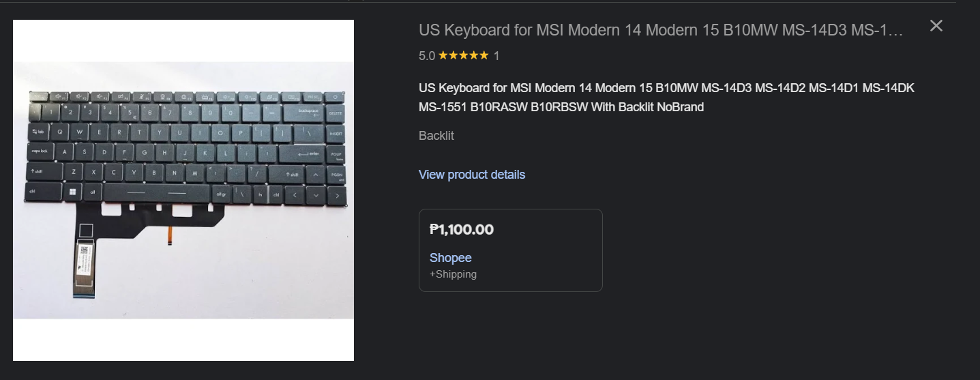Click the Backlit variant label
This screenshot has width=980, height=380.
pos(436,136)
